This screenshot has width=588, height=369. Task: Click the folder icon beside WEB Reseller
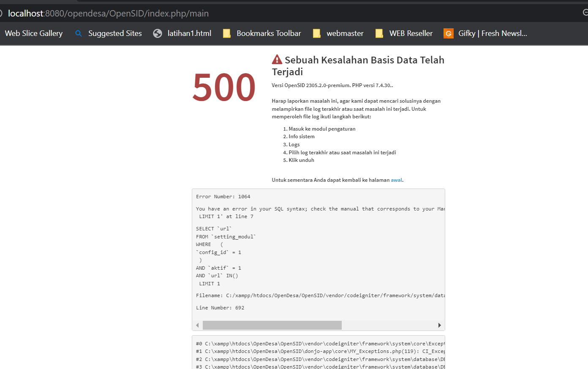379,33
